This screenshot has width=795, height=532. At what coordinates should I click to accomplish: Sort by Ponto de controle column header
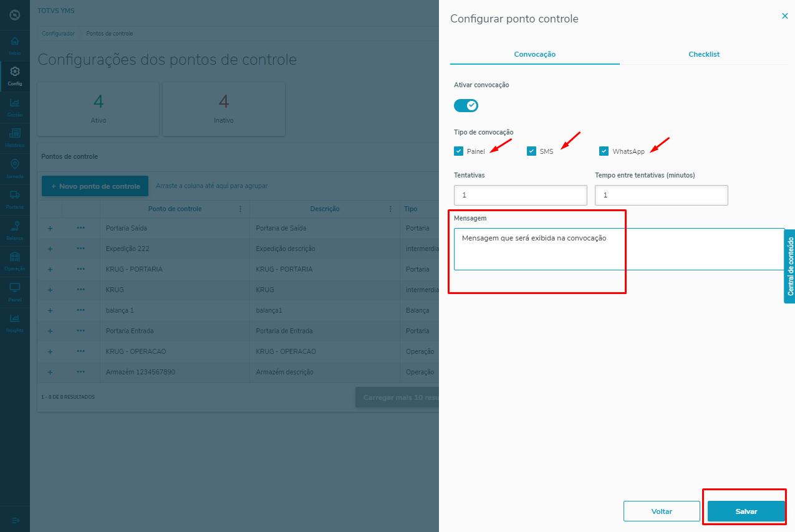175,209
